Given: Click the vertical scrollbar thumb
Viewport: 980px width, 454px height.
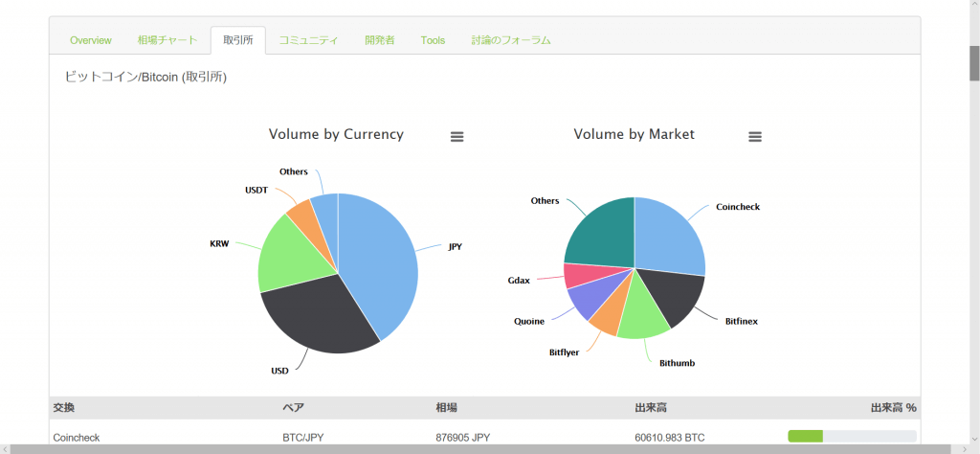Looking at the screenshot, I should pos(974,63).
